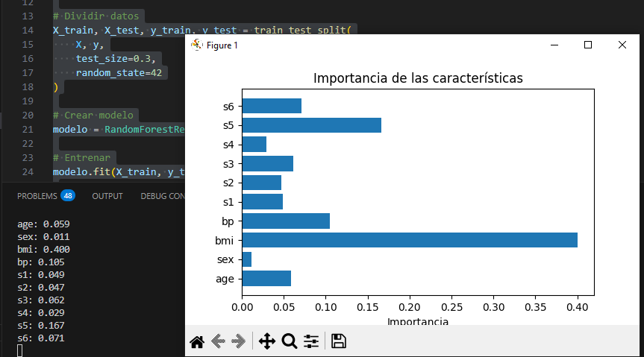Click the Figure 1 matplotlib window icon
644x357 pixels.
click(x=197, y=45)
